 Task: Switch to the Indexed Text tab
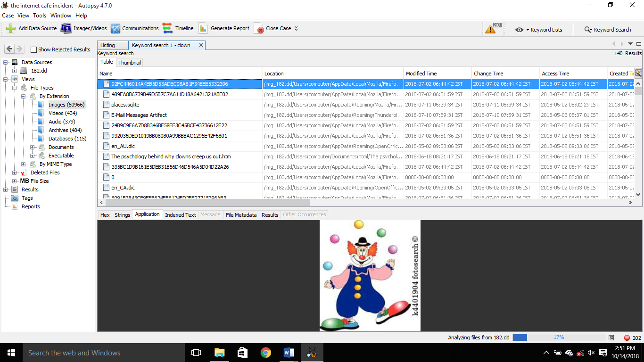point(180,215)
